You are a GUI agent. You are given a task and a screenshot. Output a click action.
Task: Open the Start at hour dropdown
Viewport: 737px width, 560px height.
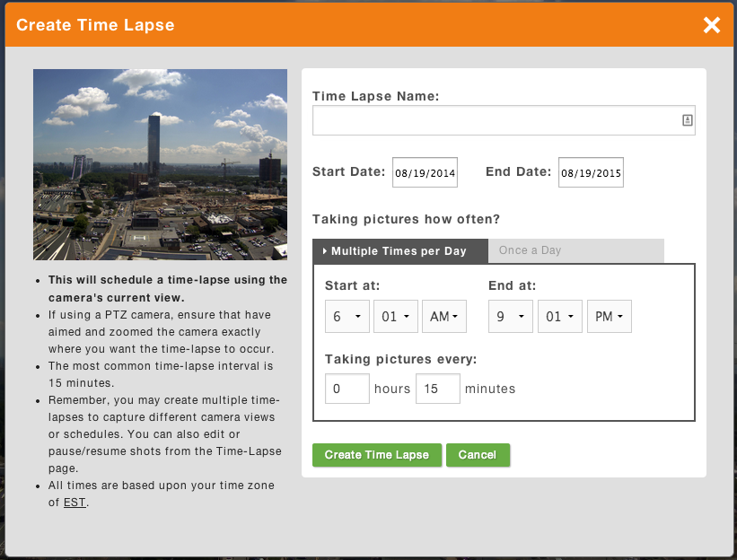pyautogui.click(x=347, y=317)
